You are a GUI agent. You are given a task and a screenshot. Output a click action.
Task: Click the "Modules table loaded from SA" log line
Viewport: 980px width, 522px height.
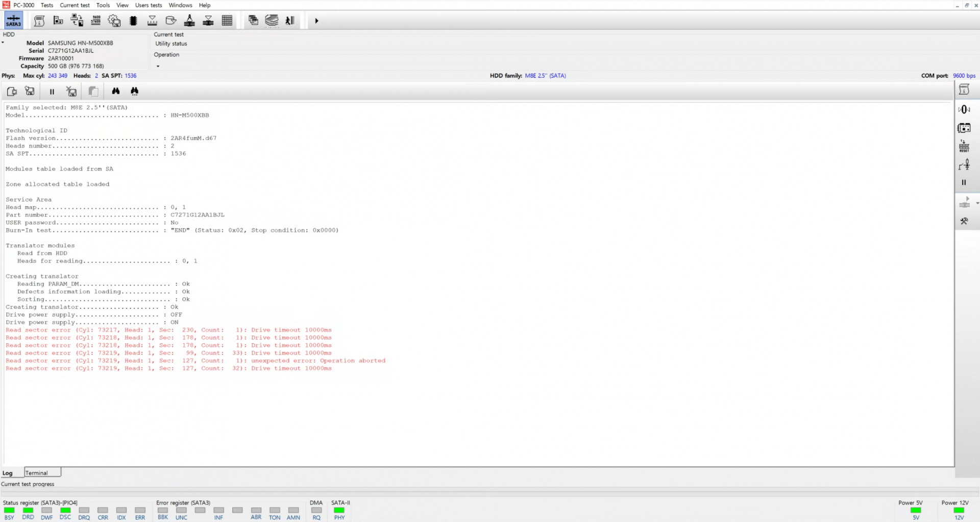[x=60, y=169]
